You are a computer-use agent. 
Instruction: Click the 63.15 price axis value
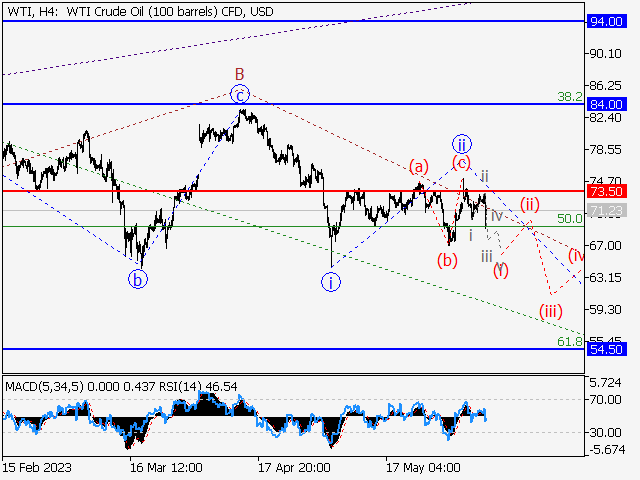coord(605,278)
